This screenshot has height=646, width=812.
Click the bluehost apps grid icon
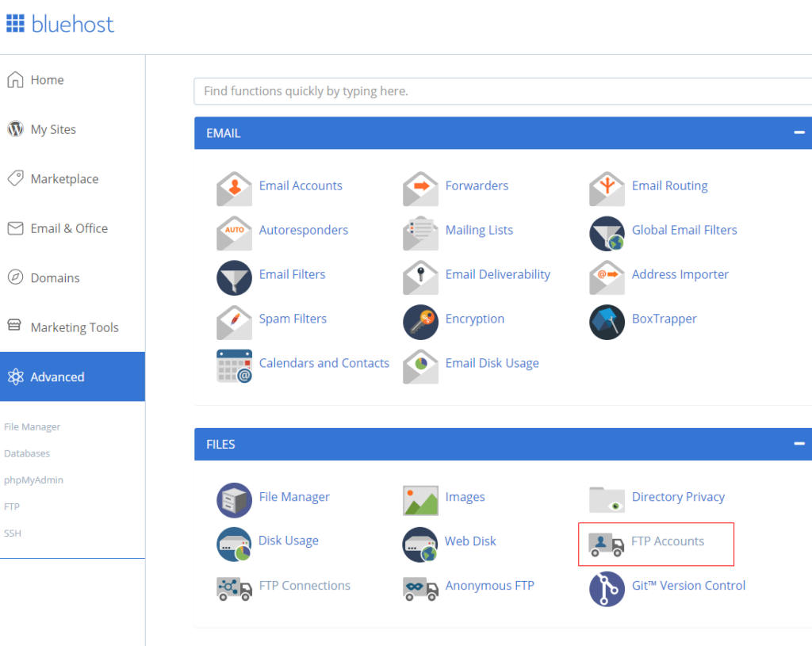tap(15, 23)
